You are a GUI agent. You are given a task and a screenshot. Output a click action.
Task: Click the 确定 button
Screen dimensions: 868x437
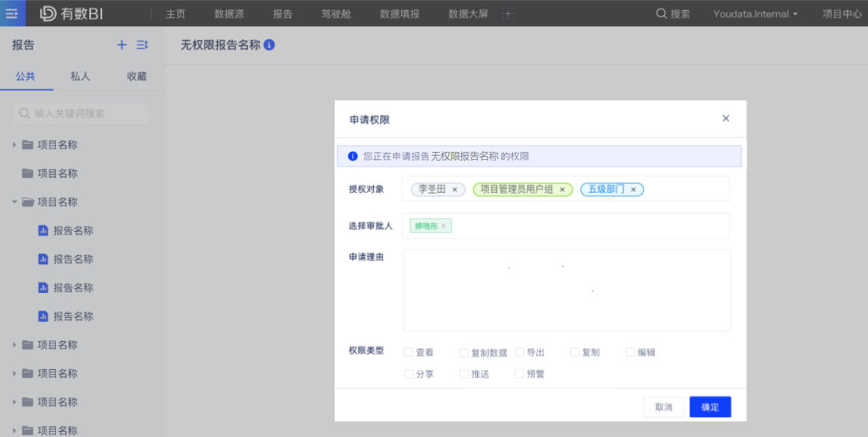click(x=710, y=407)
